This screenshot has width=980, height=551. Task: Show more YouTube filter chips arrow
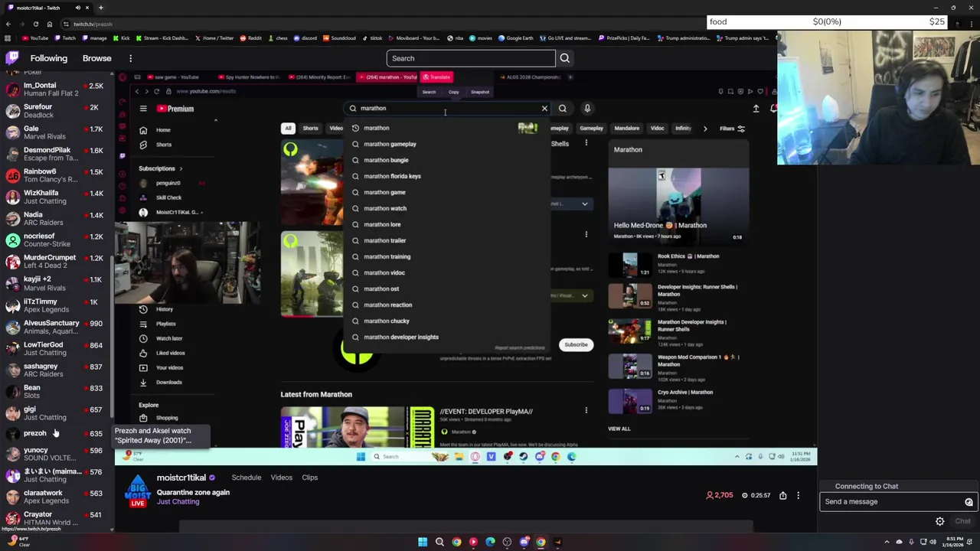tap(704, 129)
